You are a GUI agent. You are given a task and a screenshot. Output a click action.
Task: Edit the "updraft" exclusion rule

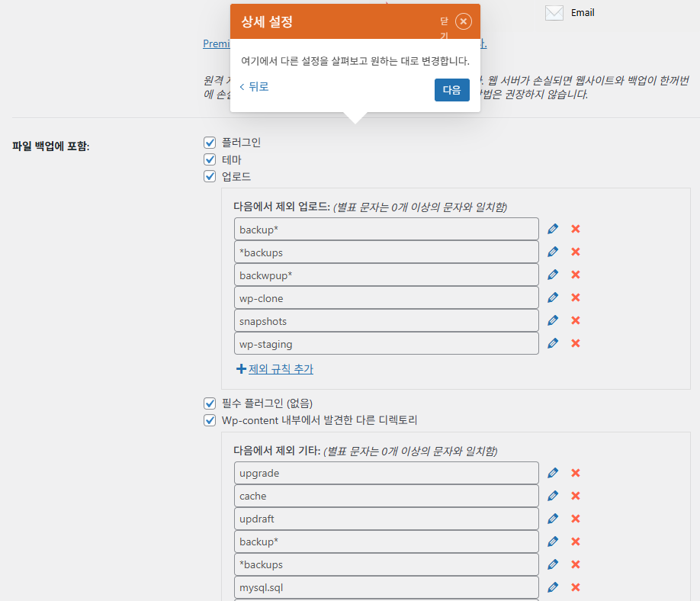click(x=552, y=518)
